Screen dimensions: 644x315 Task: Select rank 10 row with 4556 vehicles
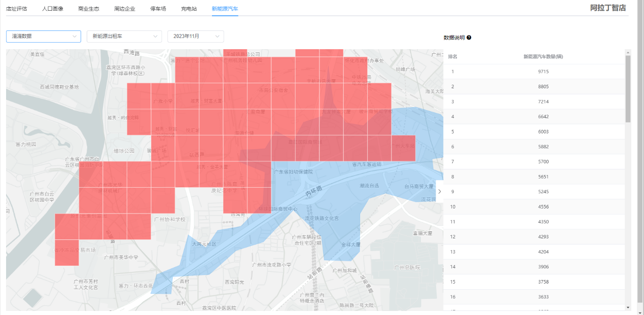click(x=534, y=206)
